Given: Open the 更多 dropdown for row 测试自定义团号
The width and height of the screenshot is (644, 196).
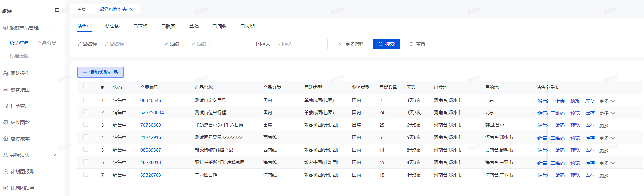Looking at the screenshot, I should tap(607, 101).
